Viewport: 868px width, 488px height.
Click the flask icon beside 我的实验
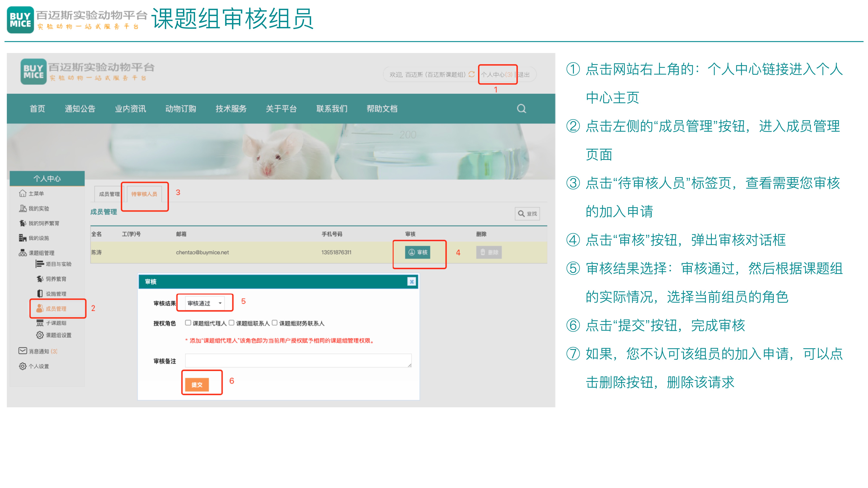(23, 208)
